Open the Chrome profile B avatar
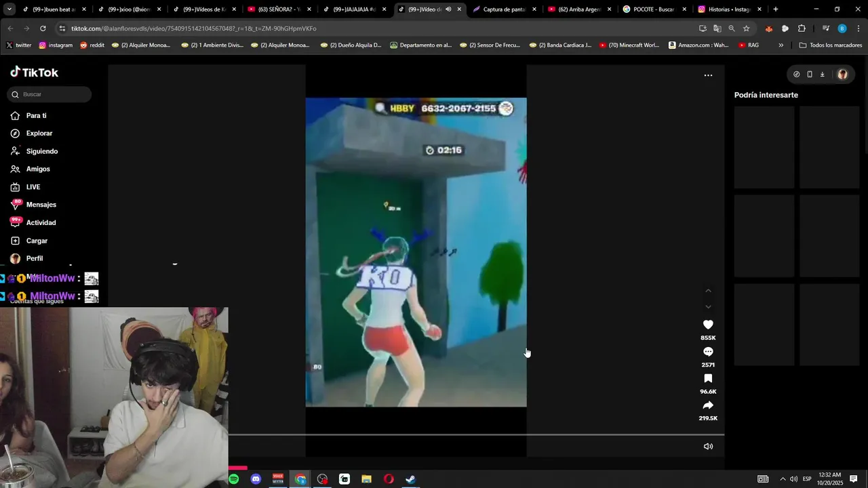Image resolution: width=868 pixels, height=488 pixels. [842, 28]
